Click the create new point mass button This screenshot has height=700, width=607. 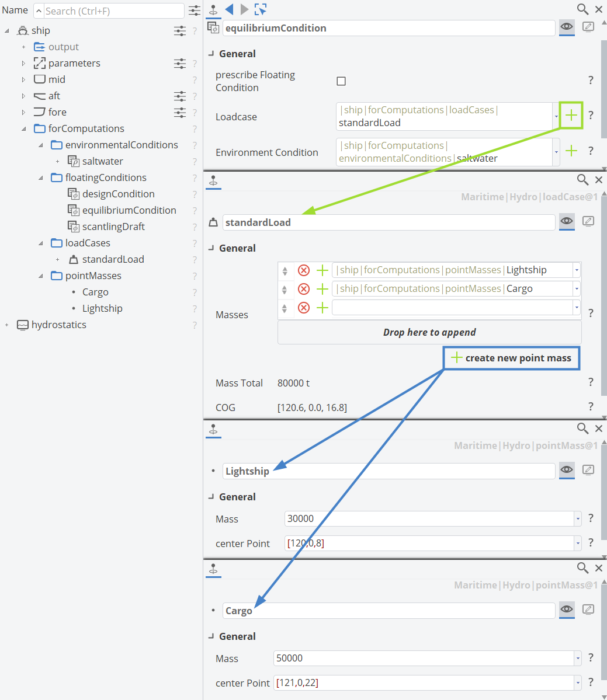pos(511,358)
